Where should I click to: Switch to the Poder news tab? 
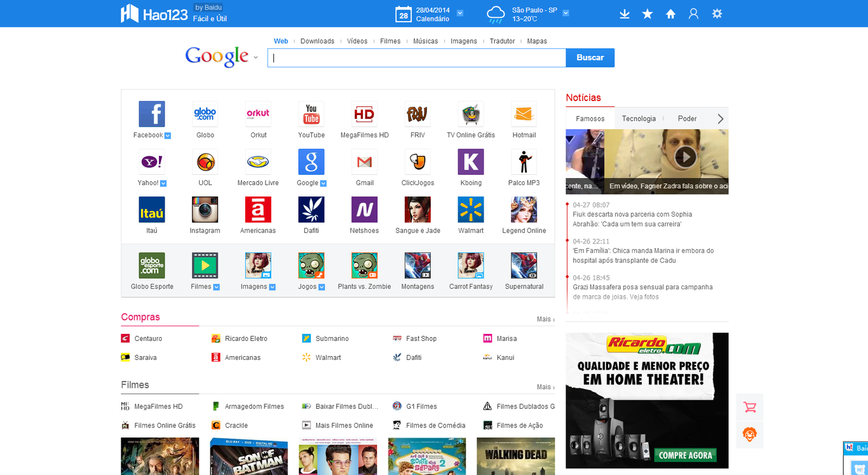pos(687,118)
